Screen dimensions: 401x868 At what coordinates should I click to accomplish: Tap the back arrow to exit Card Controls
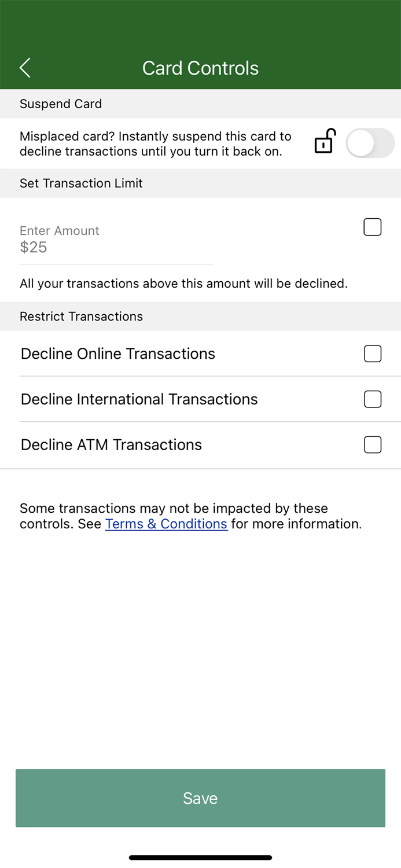(25, 68)
